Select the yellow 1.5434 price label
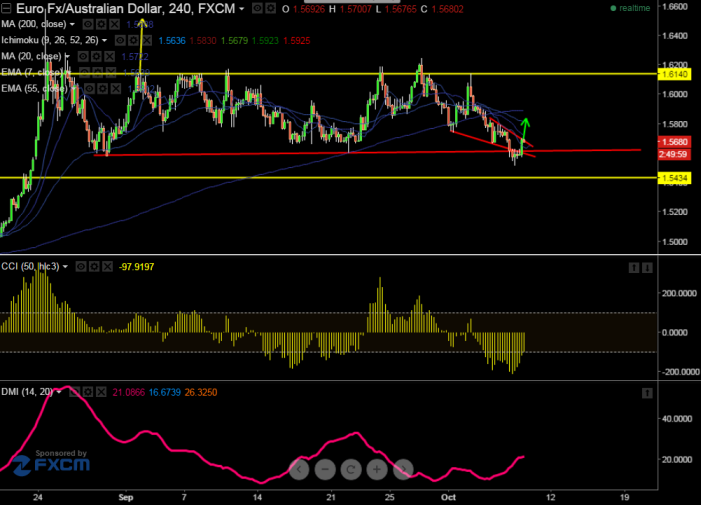This screenshot has height=505, width=701. pyautogui.click(x=675, y=178)
